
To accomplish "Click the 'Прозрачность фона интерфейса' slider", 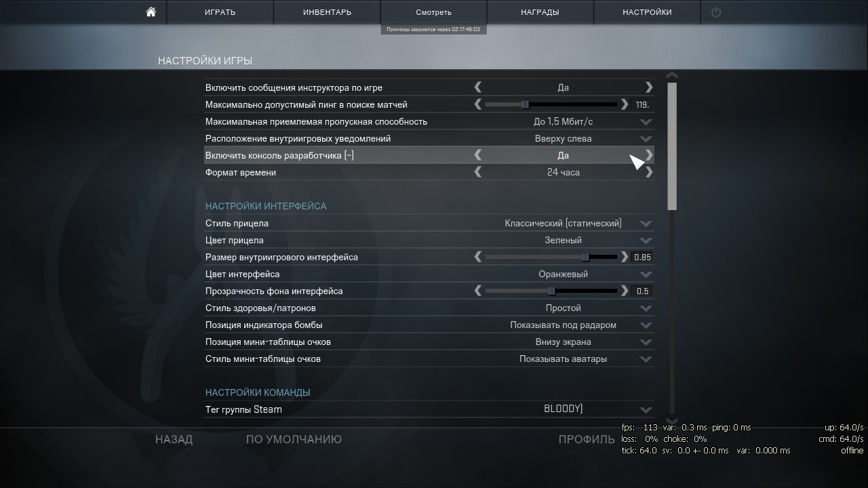I will pos(551,291).
